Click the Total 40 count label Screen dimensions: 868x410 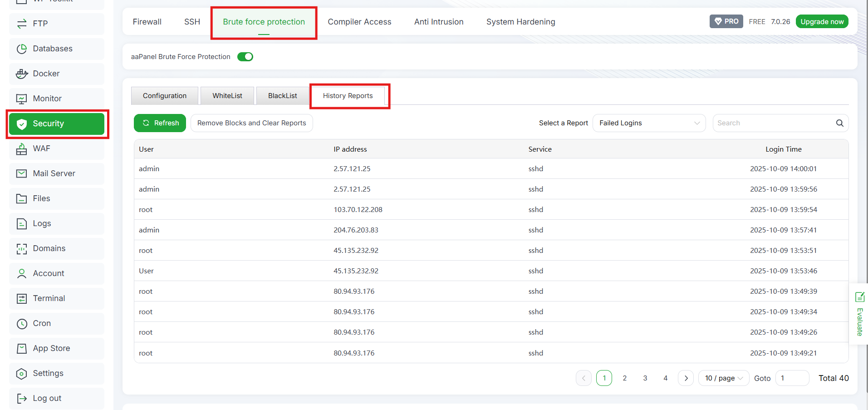click(x=834, y=378)
